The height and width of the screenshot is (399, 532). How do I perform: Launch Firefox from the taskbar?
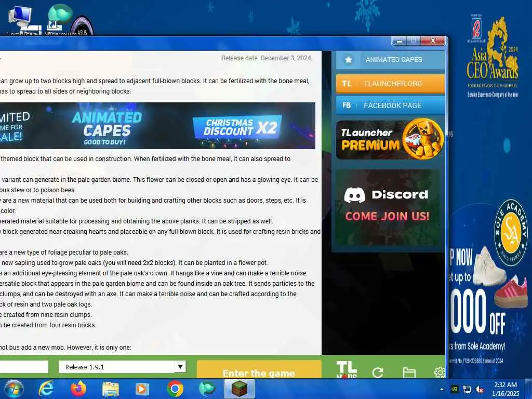[x=78, y=389]
